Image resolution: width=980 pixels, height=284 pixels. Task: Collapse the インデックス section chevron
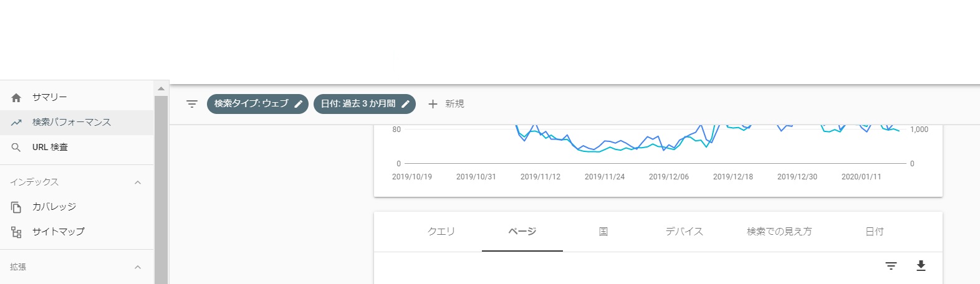coord(138,182)
